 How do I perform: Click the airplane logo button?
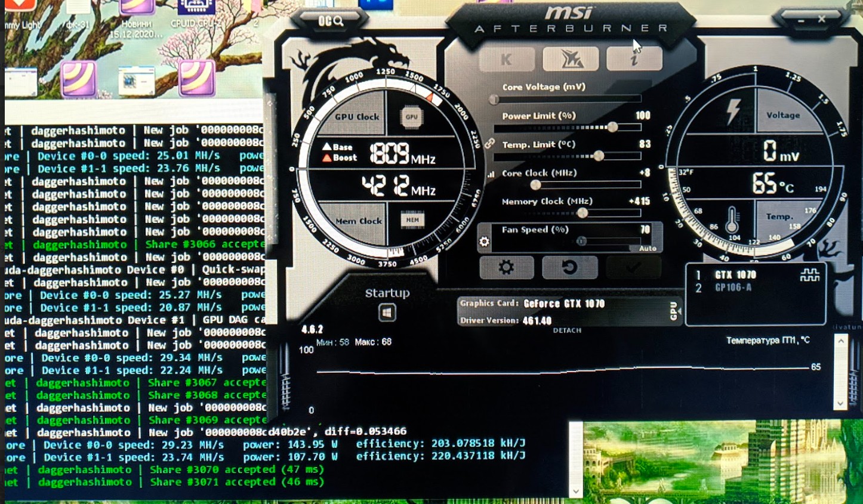click(571, 60)
